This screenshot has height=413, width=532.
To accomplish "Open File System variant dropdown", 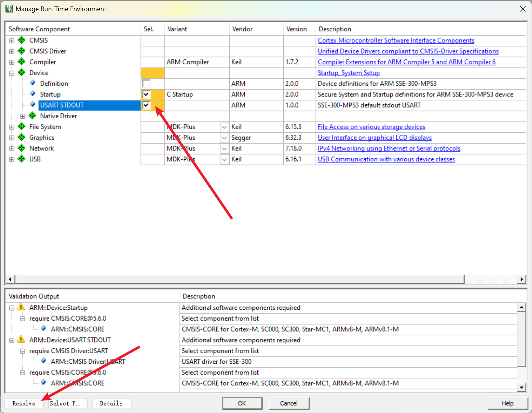I will point(224,127).
